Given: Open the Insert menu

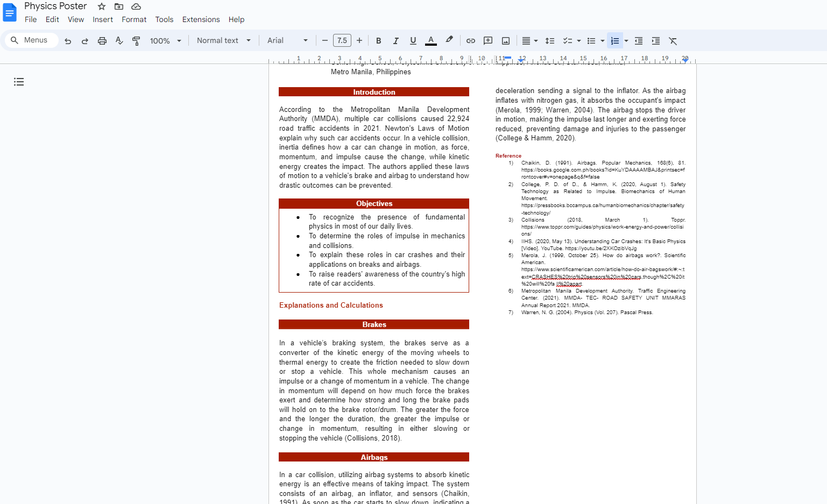Looking at the screenshot, I should tap(103, 19).
